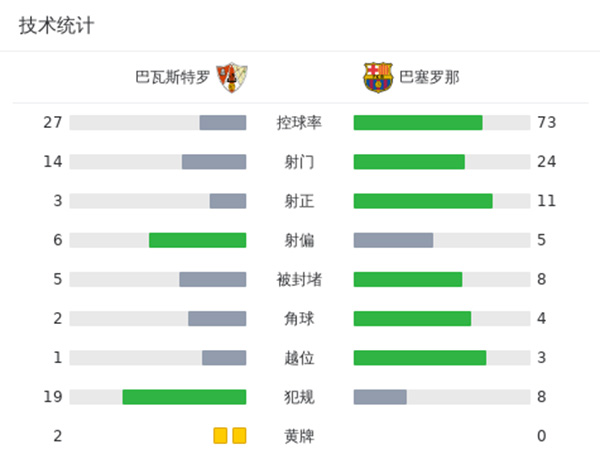Click Barcelona's green possession bar

pyautogui.click(x=418, y=123)
